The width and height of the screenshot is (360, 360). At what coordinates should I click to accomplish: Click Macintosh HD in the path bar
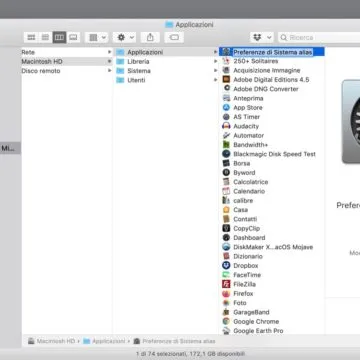(x=52, y=341)
